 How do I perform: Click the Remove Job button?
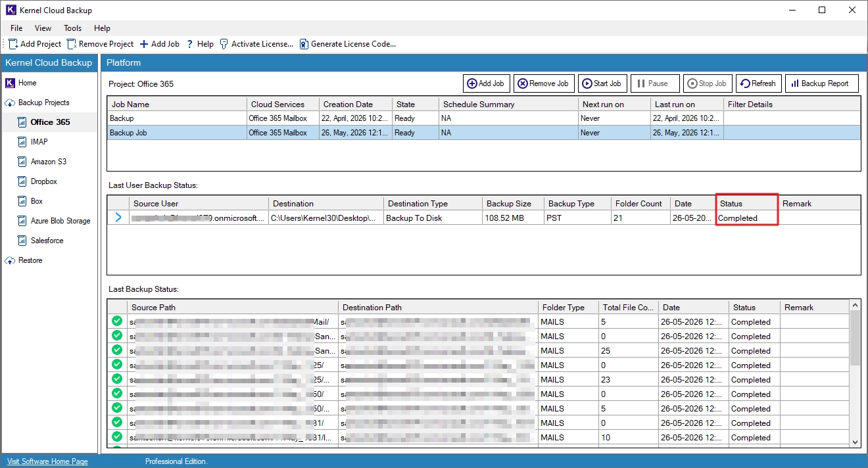[x=544, y=83]
